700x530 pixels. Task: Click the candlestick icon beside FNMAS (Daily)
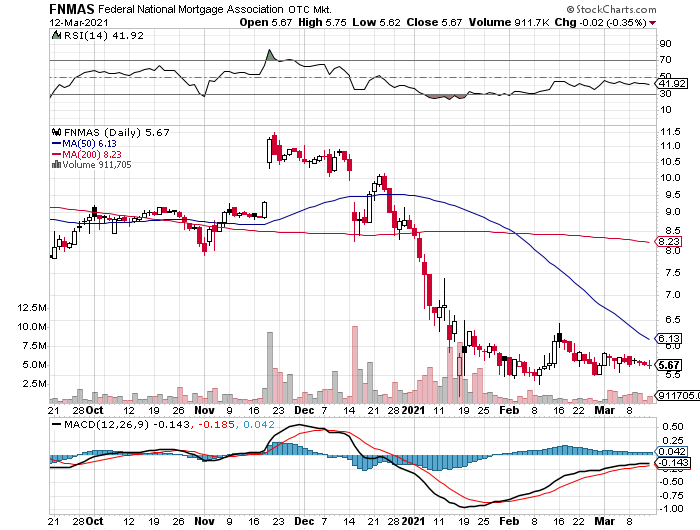tap(56, 132)
